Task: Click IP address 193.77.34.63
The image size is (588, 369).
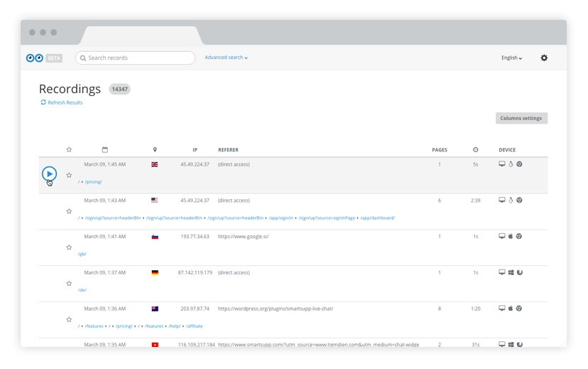Action: (x=195, y=237)
